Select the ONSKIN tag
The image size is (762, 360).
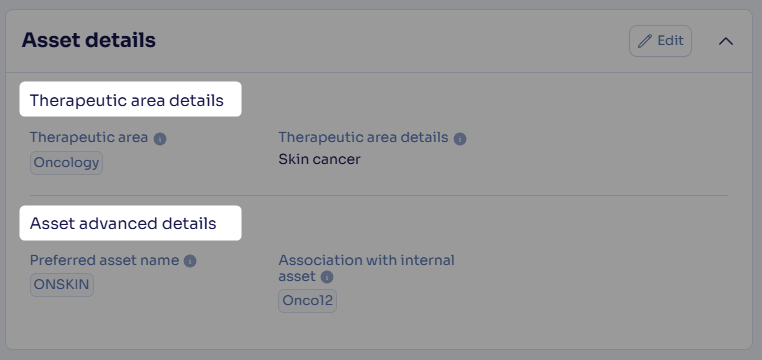tap(62, 285)
